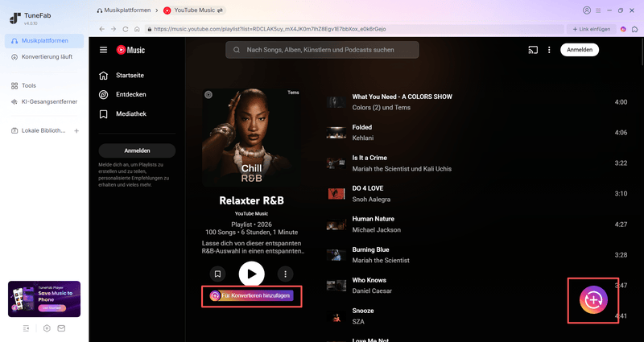Click the Michael Jackson artist link
644x342 pixels.
click(x=376, y=230)
